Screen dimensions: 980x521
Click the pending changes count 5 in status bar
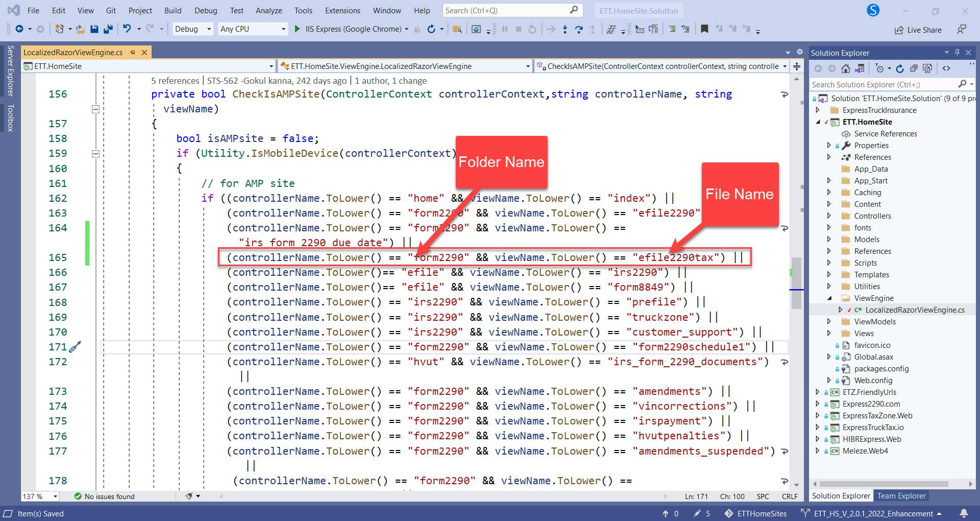[702, 513]
